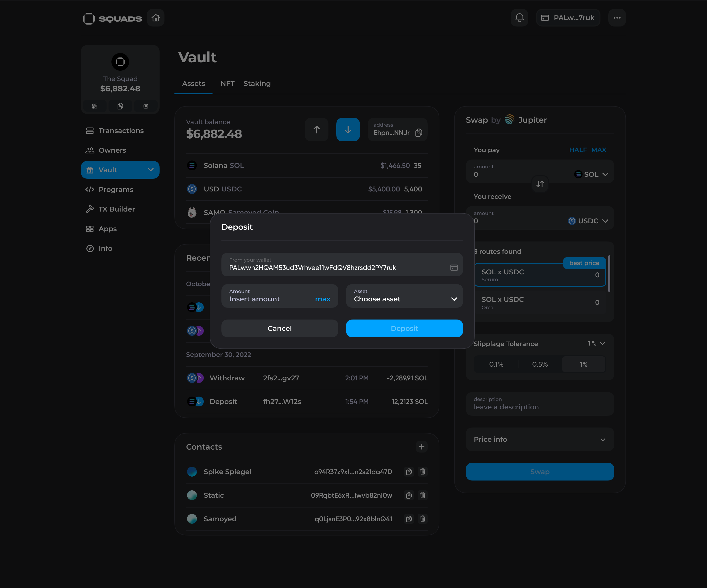This screenshot has height=588, width=707.
Task: Add a new contact with plus icon
Action: [x=421, y=447]
